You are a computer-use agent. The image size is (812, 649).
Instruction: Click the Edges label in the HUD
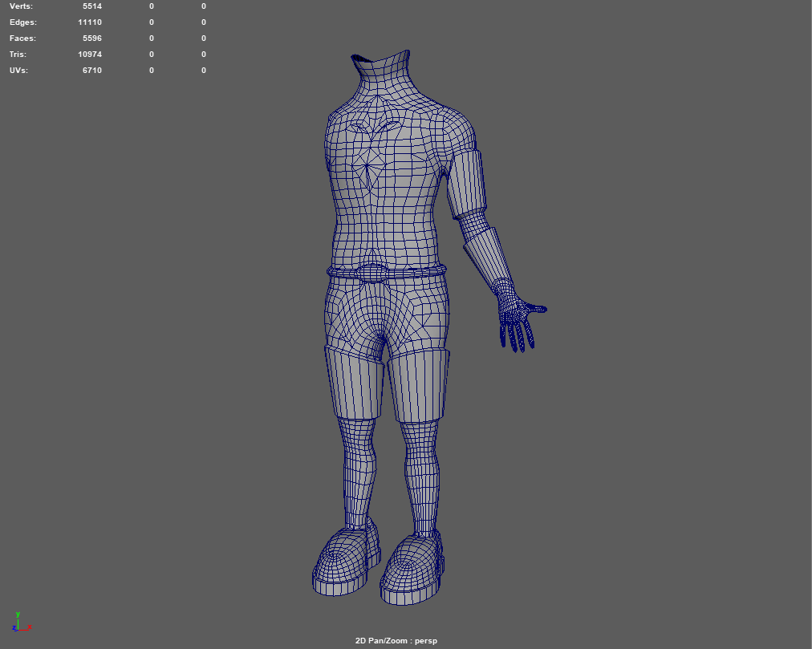coord(23,22)
